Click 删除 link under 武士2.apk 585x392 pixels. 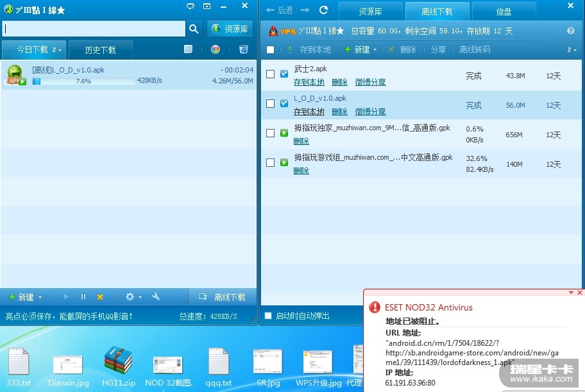339,82
